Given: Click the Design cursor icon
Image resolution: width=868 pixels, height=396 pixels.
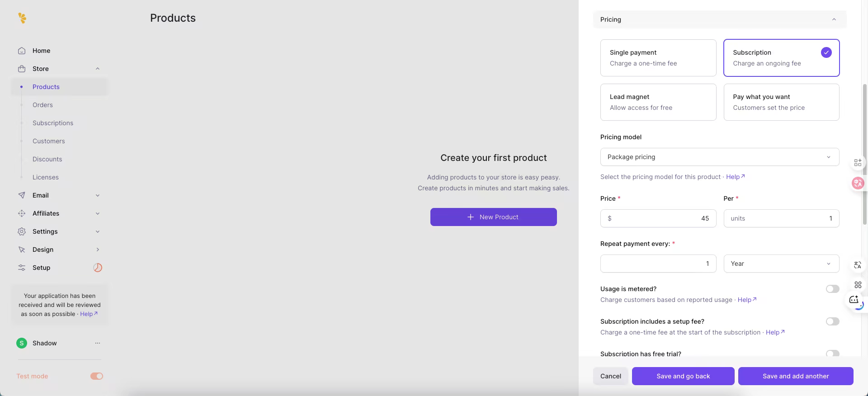Looking at the screenshot, I should [x=22, y=250].
